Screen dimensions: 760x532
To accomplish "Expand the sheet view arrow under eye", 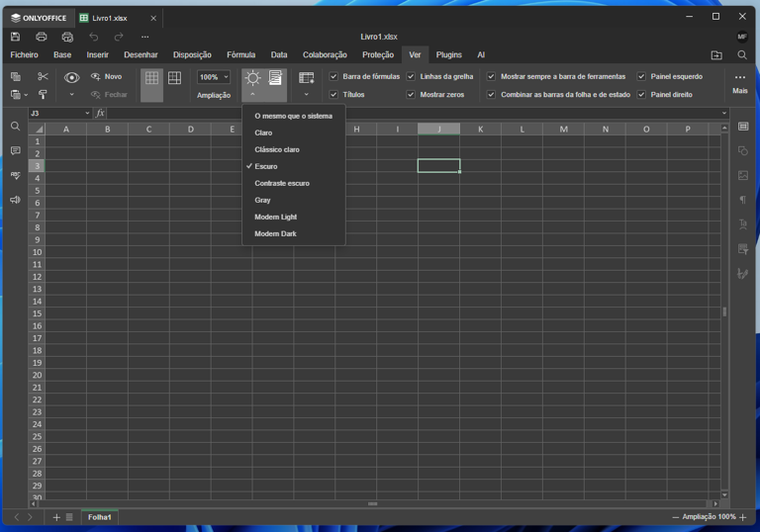I will [x=71, y=95].
